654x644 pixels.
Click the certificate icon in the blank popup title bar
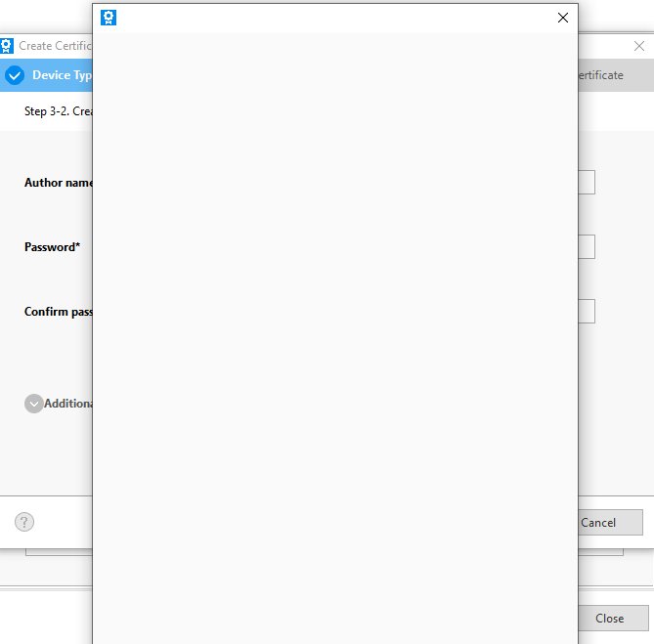click(x=109, y=18)
